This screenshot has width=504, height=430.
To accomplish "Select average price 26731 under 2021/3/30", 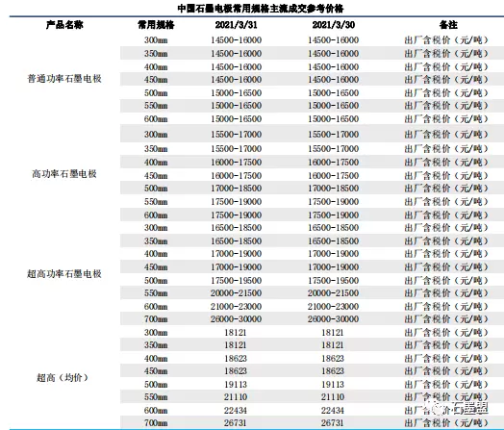I will [x=333, y=423].
